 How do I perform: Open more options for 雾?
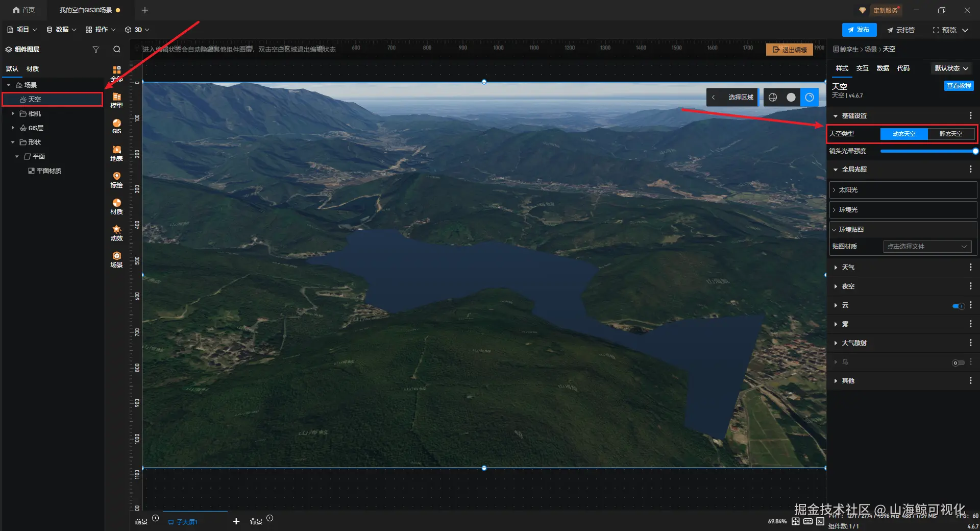pyautogui.click(x=971, y=324)
